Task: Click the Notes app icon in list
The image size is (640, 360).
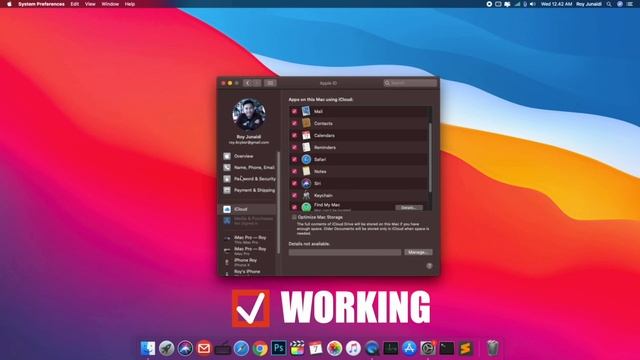Action: point(306,171)
